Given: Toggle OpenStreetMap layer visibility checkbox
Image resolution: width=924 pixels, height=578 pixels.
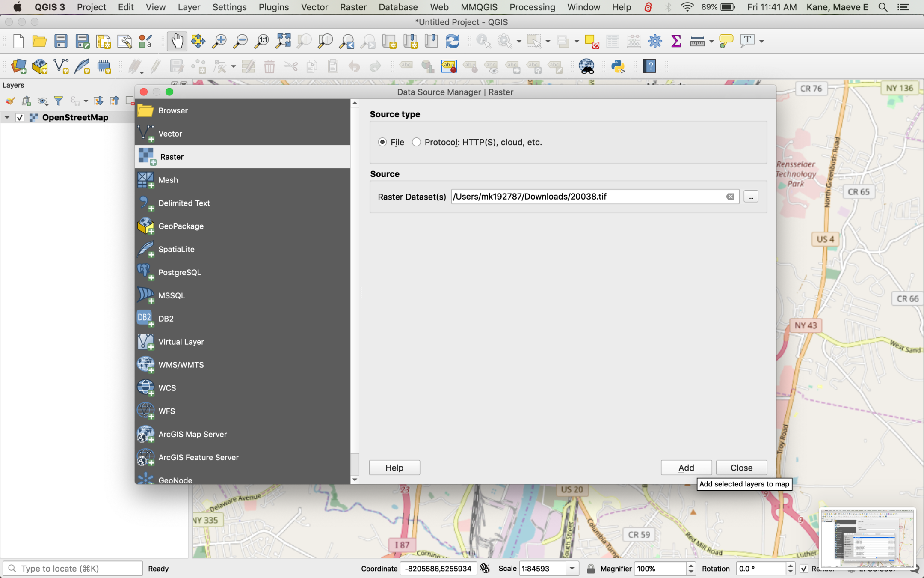Looking at the screenshot, I should (20, 118).
